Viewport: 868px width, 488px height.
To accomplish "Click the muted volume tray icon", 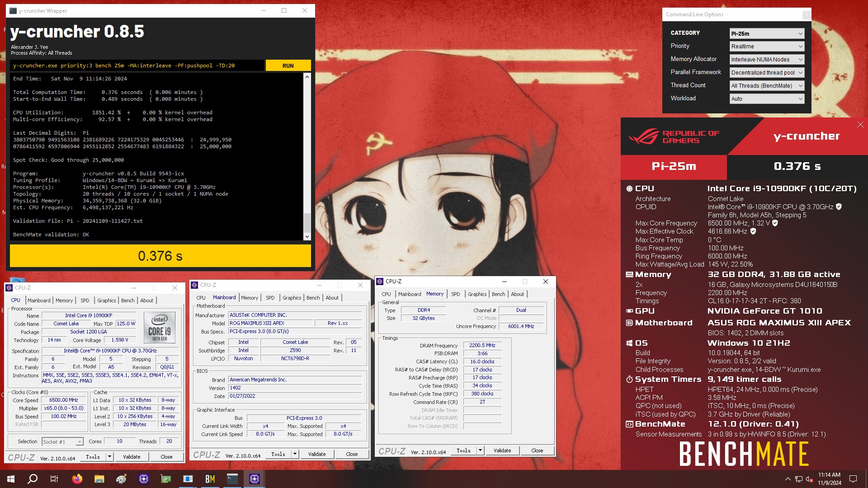I will coord(810,479).
